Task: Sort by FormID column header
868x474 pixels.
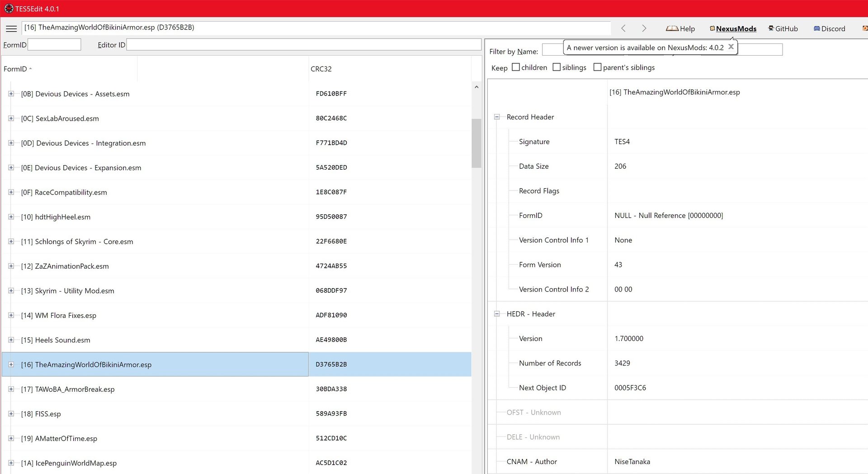Action: coord(69,69)
